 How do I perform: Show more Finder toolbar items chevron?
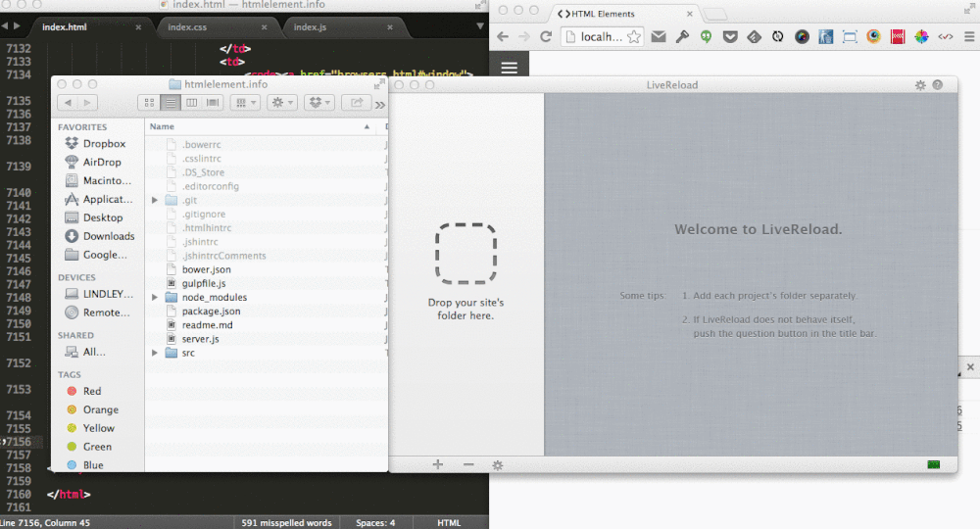tap(380, 104)
